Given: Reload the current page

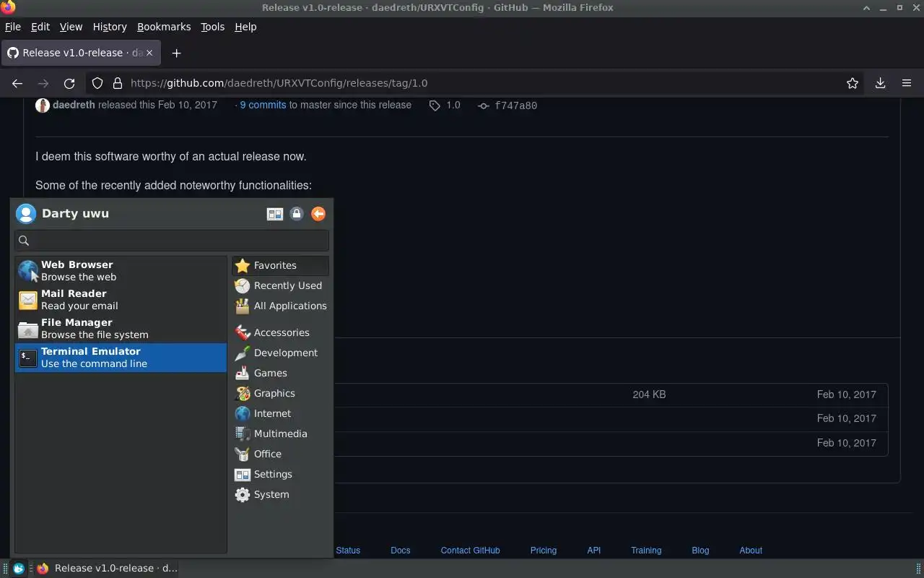Looking at the screenshot, I should (69, 83).
